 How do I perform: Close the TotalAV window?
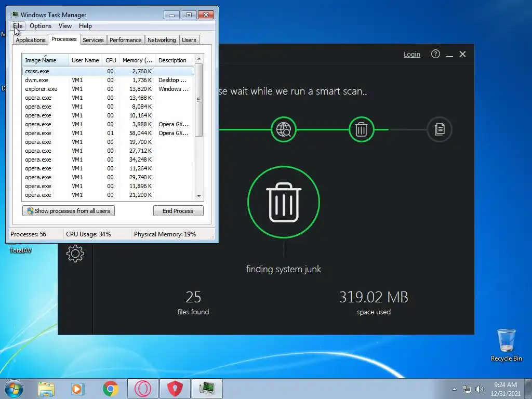coord(462,54)
